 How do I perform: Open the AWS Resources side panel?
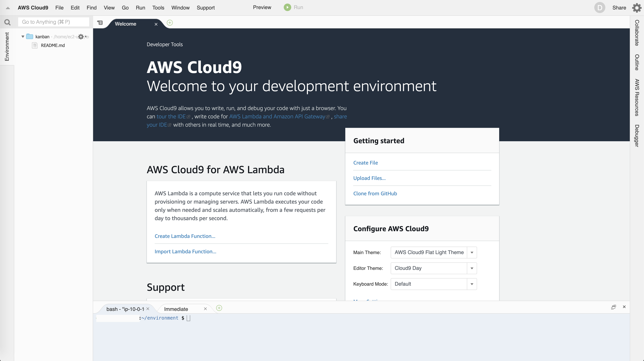click(x=637, y=97)
